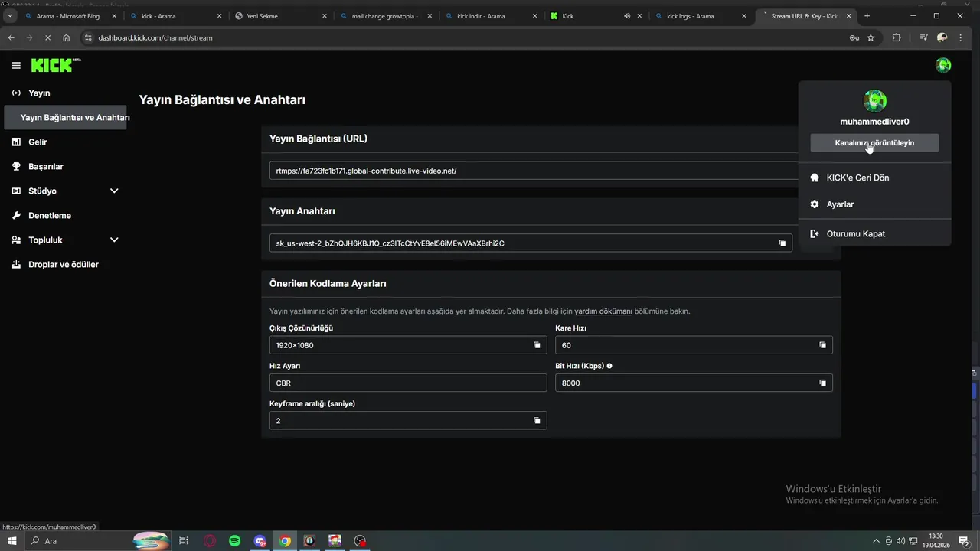Open a new browser tab
Screen dimensions: 980x551
pyautogui.click(x=867, y=15)
